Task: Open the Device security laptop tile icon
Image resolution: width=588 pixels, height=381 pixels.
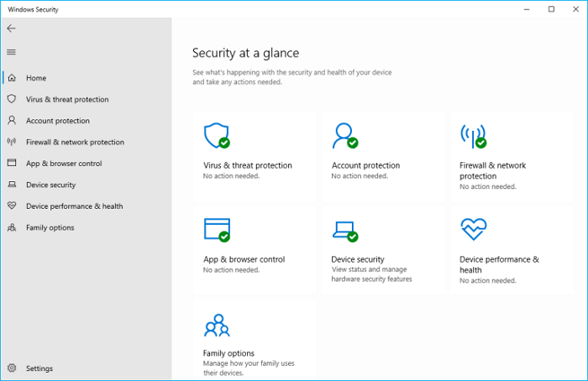Action: (x=344, y=230)
